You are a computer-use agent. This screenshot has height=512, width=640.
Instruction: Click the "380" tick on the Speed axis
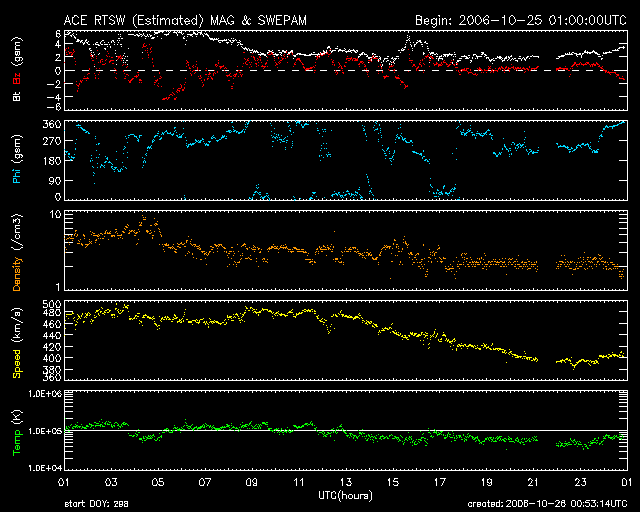[x=52, y=369]
